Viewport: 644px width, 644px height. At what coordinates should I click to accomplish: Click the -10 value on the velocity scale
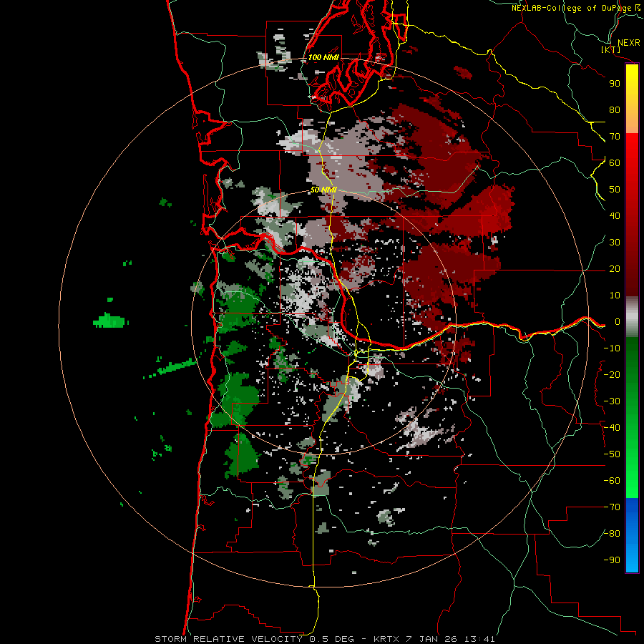coord(612,348)
